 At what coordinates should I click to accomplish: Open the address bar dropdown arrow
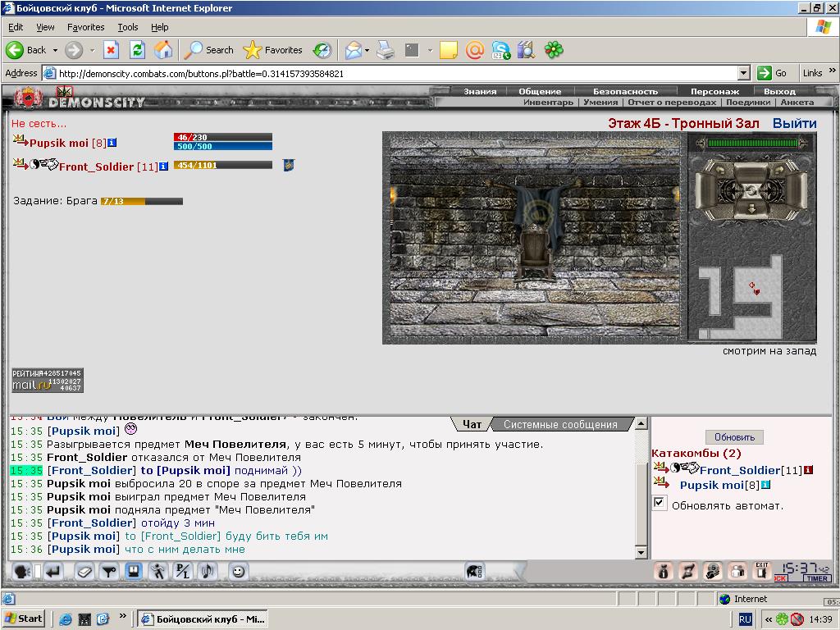tap(743, 73)
